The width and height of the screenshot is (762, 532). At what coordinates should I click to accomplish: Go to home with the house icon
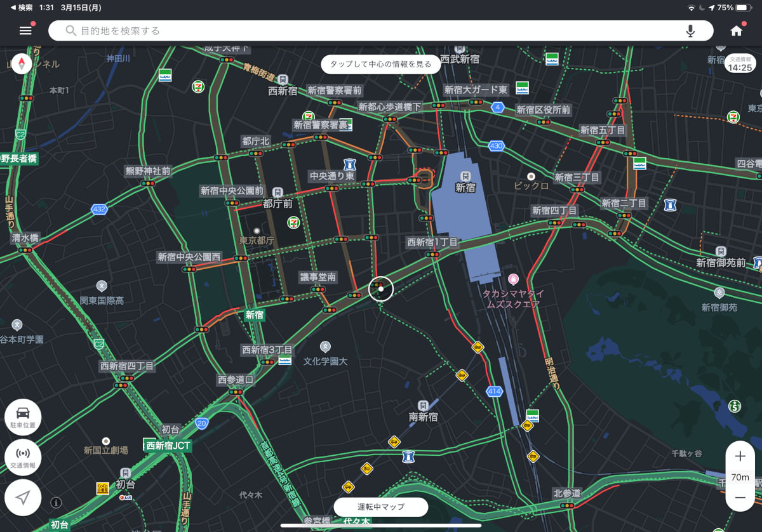pyautogui.click(x=737, y=30)
